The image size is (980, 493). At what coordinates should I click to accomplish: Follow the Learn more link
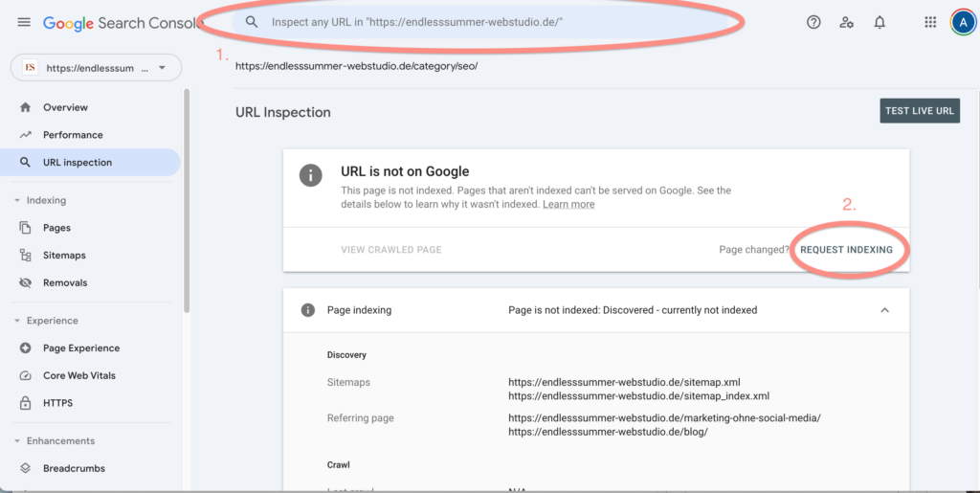tap(568, 204)
